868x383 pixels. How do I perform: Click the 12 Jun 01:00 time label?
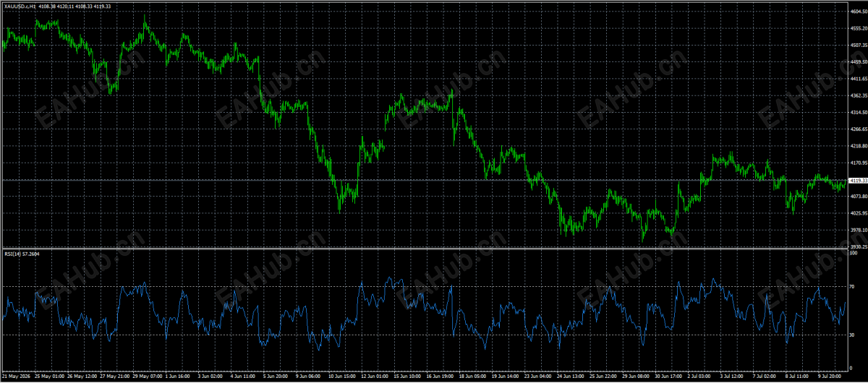pos(375,376)
